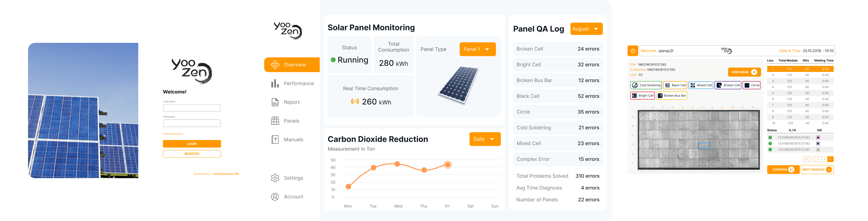
Task: Select the Overview menu item
Action: tap(292, 64)
